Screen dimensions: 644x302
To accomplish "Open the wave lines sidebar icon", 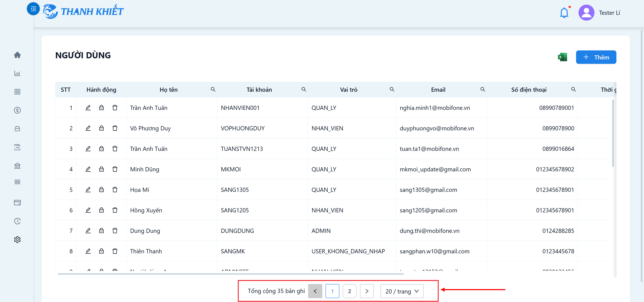I will 17,182.
